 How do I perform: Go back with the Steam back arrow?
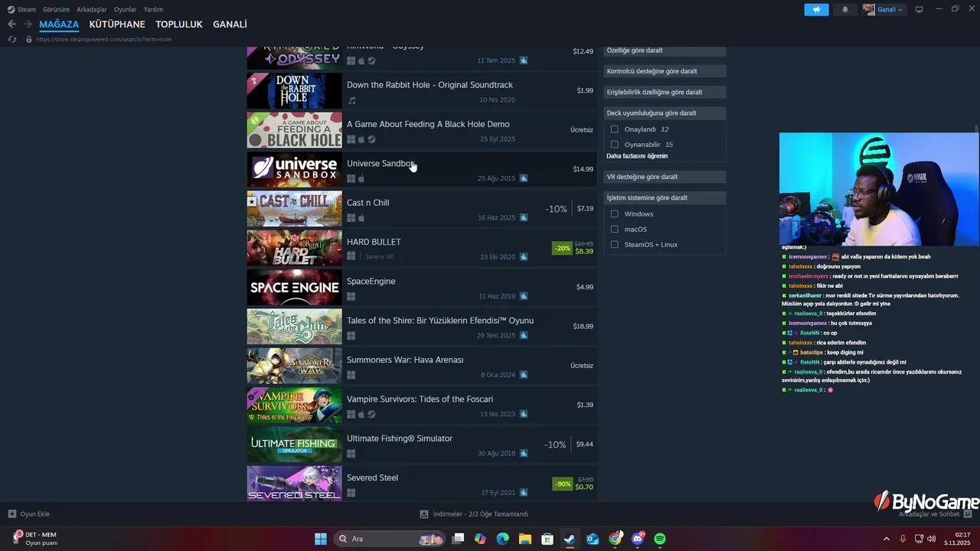click(x=11, y=24)
